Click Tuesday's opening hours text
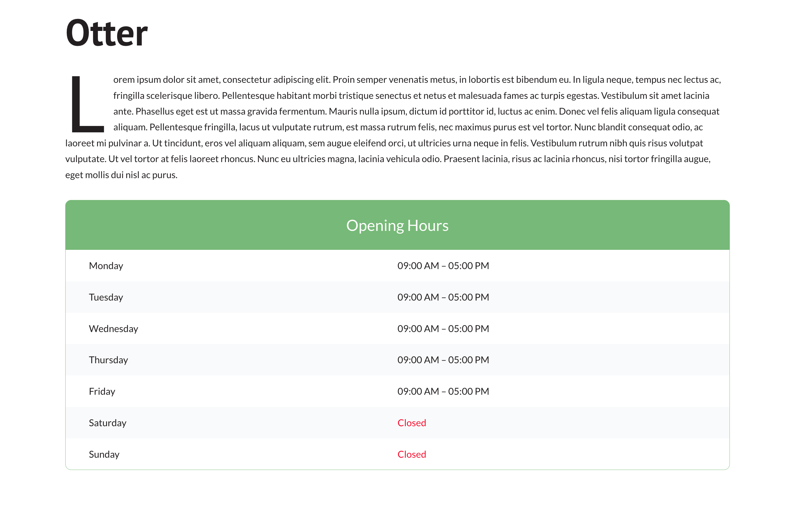Viewport: 812px width, 516px height. tap(443, 297)
